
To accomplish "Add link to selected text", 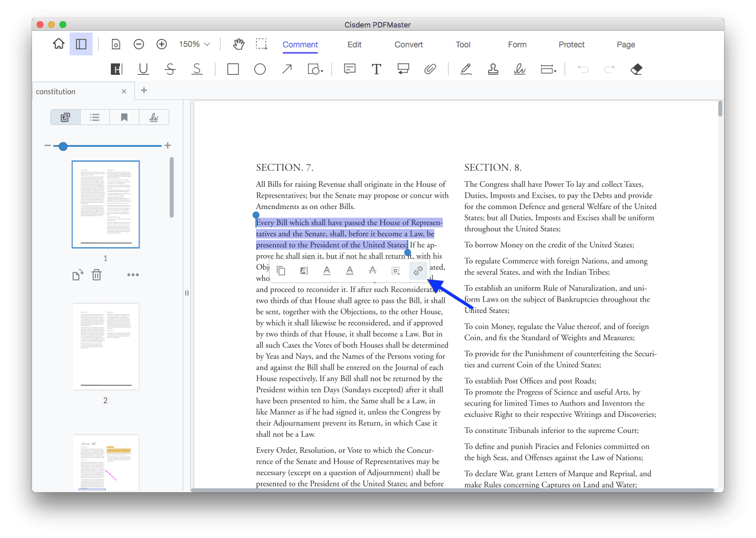I will pyautogui.click(x=418, y=271).
